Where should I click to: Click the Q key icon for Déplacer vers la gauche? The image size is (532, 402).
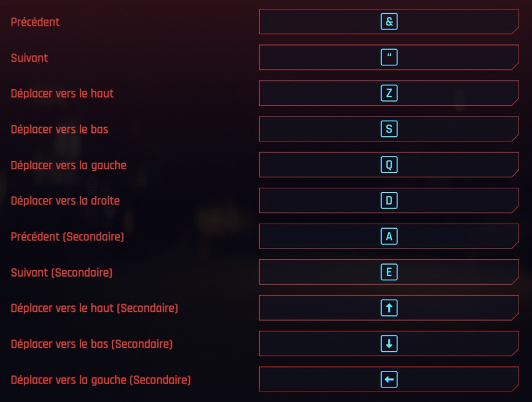[389, 165]
